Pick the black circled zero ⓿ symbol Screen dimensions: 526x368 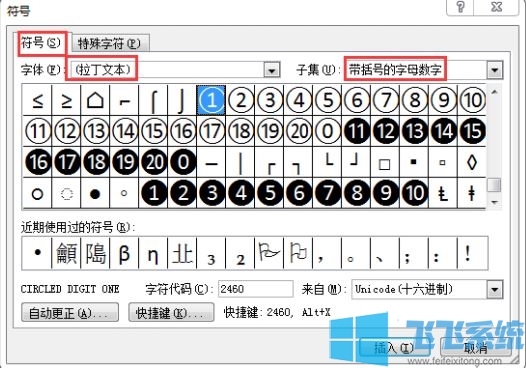[x=182, y=162]
